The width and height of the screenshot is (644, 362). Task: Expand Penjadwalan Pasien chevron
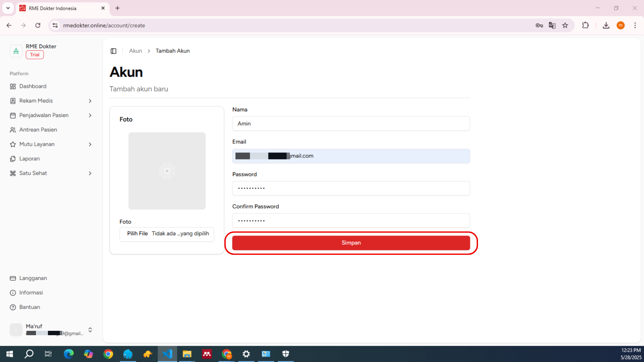90,115
